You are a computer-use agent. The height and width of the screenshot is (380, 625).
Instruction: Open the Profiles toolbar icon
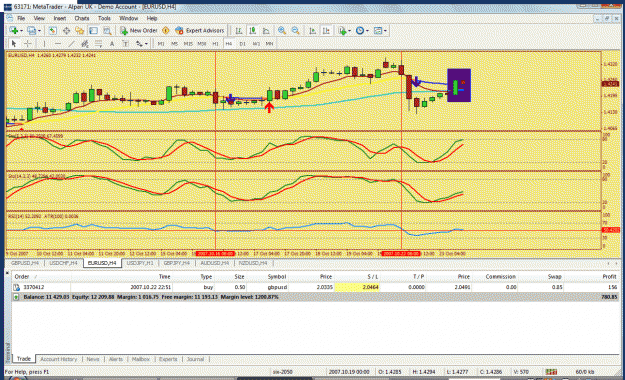point(31,30)
